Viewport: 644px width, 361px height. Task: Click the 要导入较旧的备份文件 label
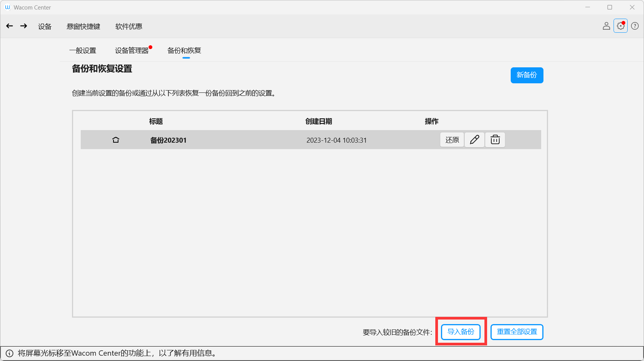[x=397, y=332]
